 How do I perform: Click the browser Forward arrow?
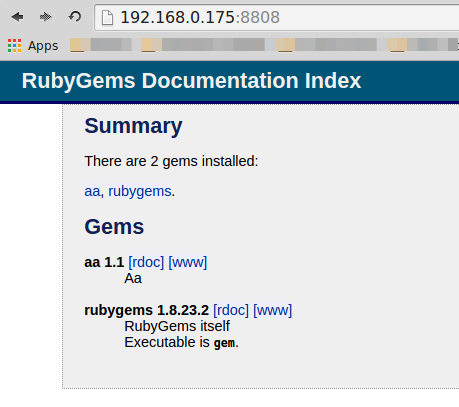point(46,17)
